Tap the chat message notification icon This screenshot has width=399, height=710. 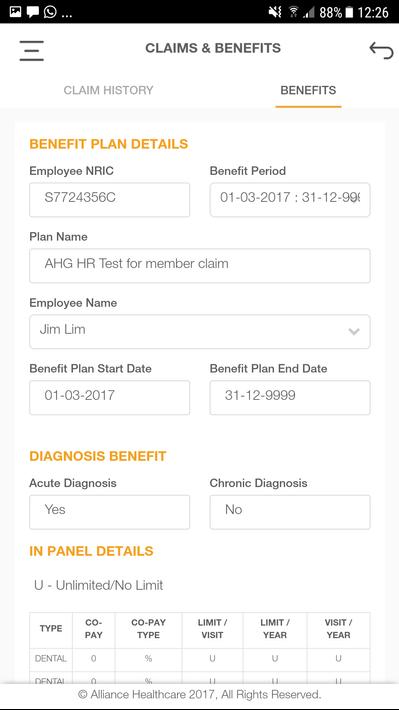pos(33,12)
